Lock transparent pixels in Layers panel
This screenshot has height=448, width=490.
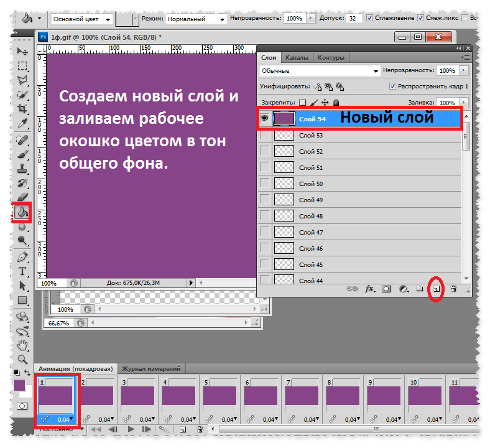(x=302, y=102)
